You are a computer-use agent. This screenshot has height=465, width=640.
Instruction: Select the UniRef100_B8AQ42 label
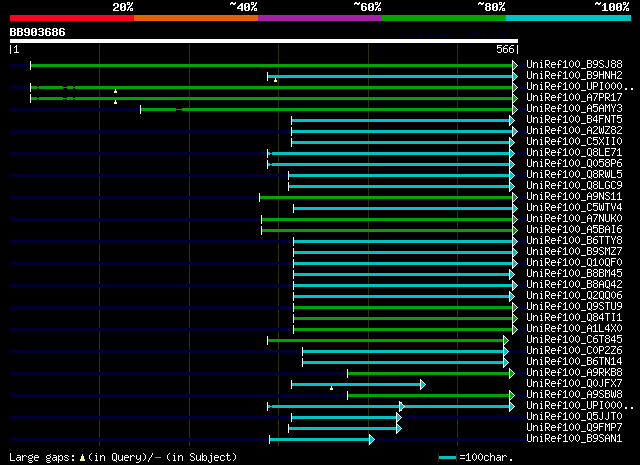(x=574, y=285)
